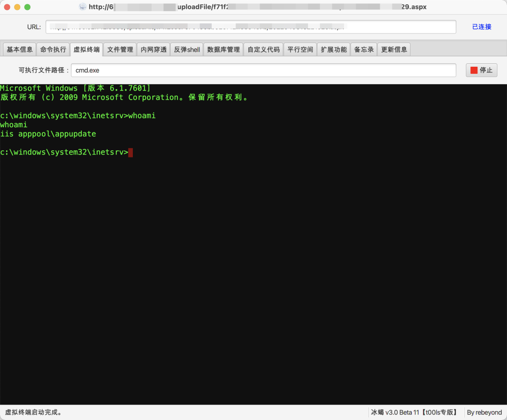The image size is (507, 420).
Task: Click the 冰蝎 v3.0 Beta 11 version label
Action: tap(413, 412)
